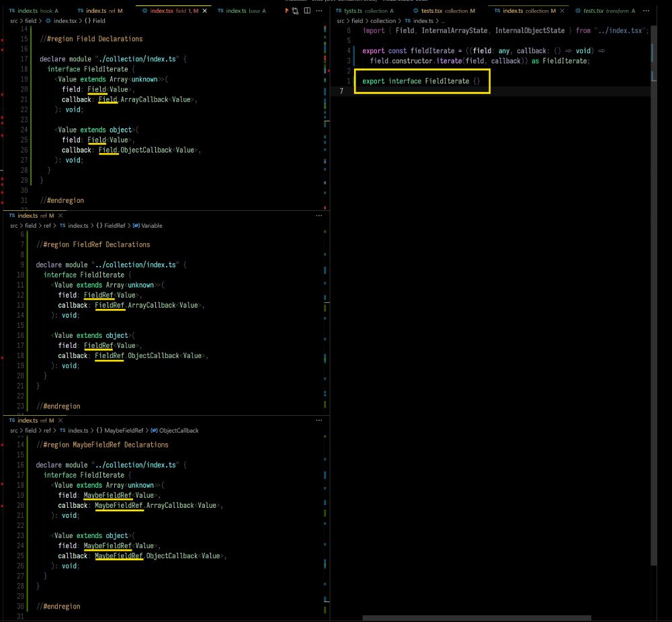Open More Actions menu beside Split Editor icon
The width and height of the screenshot is (672, 622).
click(319, 11)
